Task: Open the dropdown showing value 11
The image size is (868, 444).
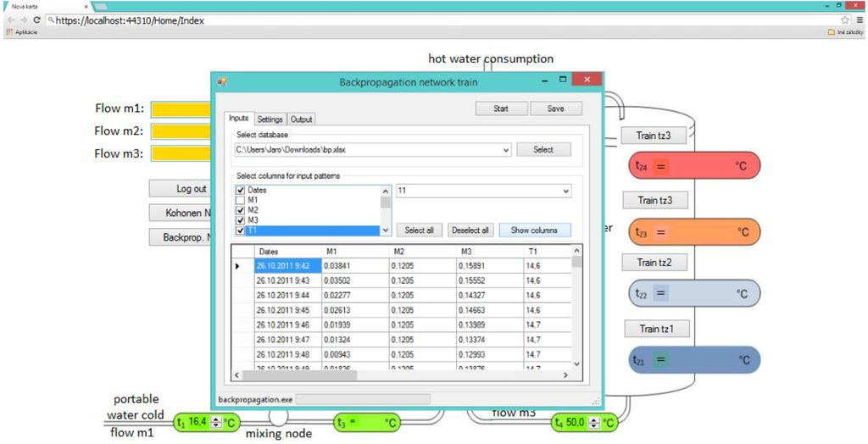Action: (x=565, y=191)
